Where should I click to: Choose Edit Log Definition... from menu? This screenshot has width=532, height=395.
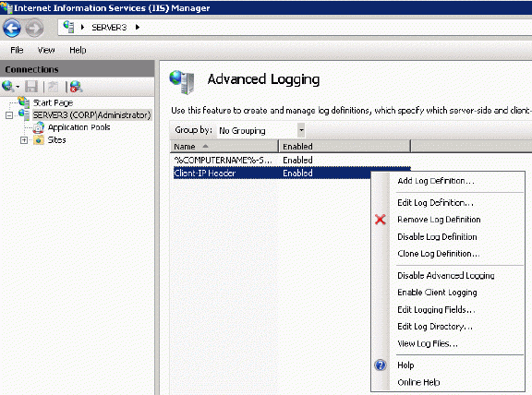pyautogui.click(x=435, y=203)
